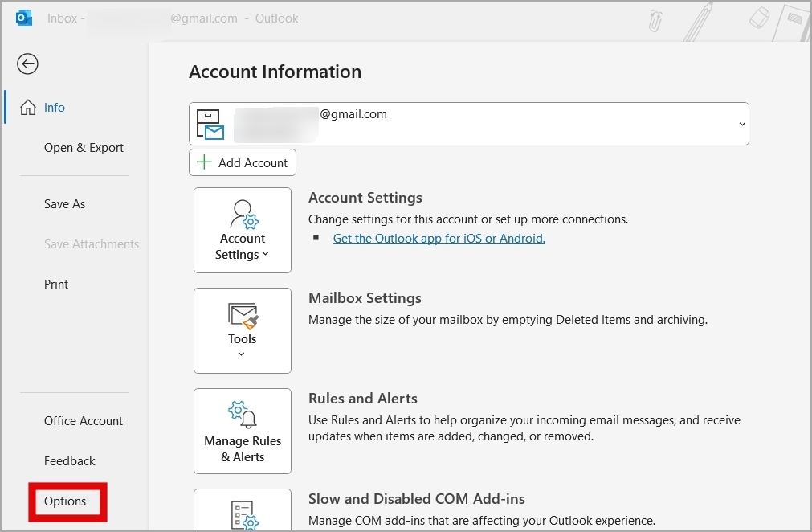
Task: Open the Feedback page
Action: tap(69, 461)
